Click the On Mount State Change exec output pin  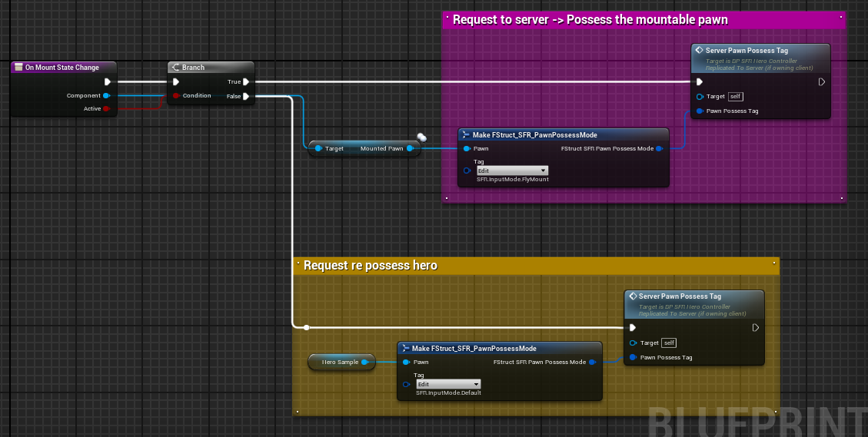click(x=108, y=81)
